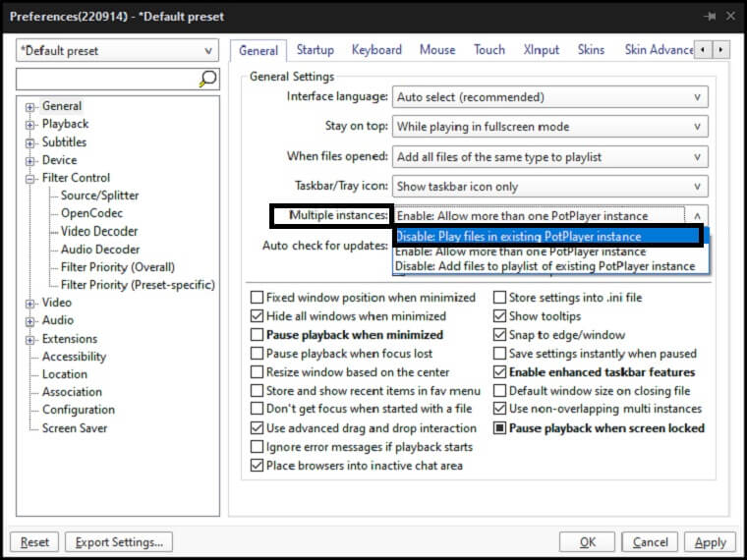The image size is (747, 560).
Task: Uncheck Use advanced drag and drop interaction
Action: pyautogui.click(x=257, y=428)
